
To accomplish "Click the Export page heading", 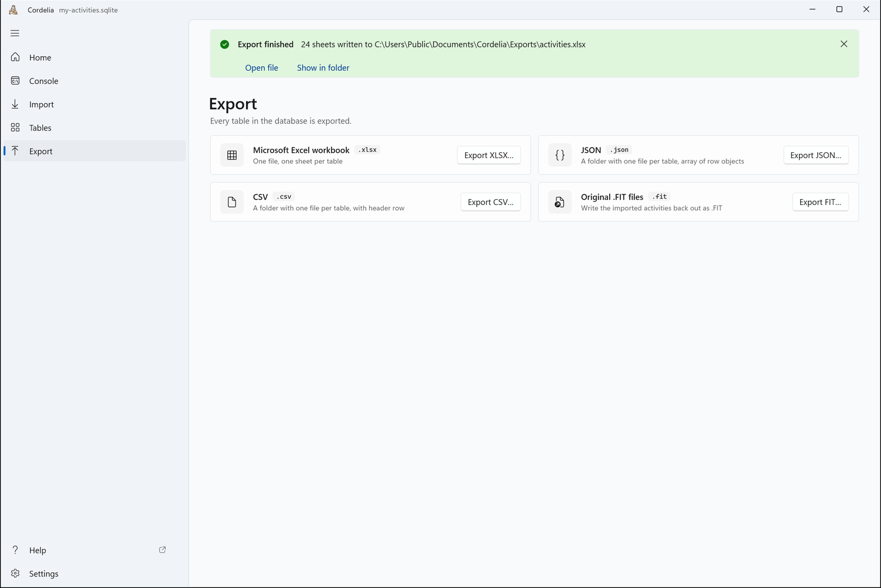I will [233, 104].
